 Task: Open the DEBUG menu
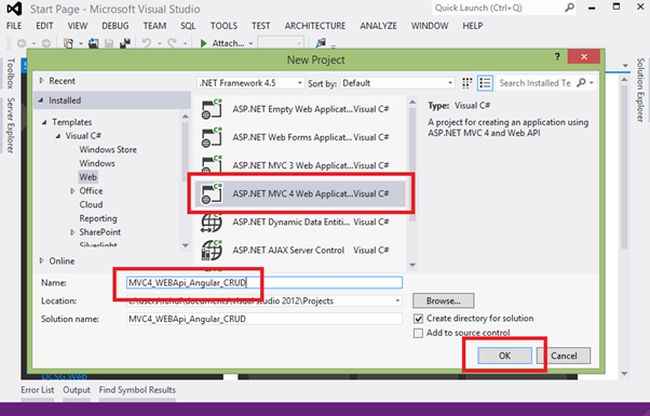point(115,26)
